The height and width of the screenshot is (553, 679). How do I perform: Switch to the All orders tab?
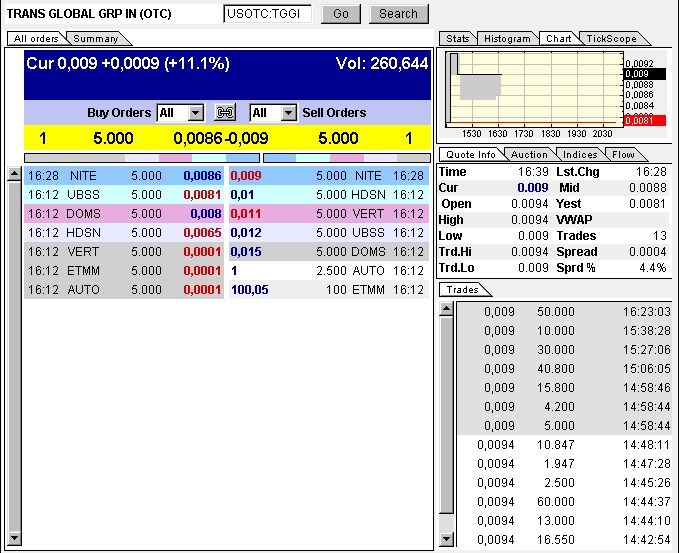point(36,39)
